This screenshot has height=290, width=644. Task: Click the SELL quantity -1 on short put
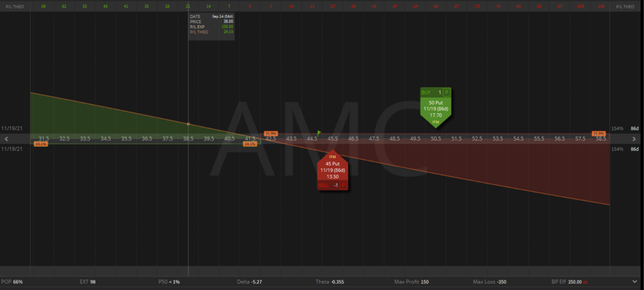(x=334, y=185)
